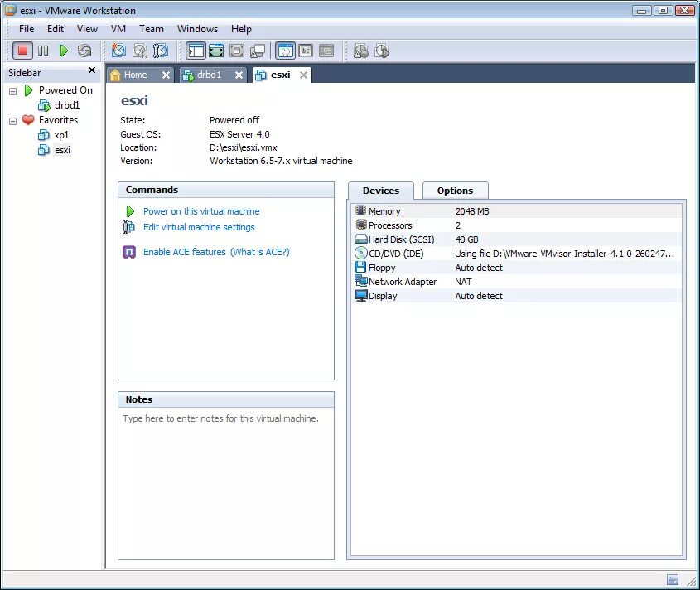Open the Help menu
This screenshot has width=700, height=590.
241,29
